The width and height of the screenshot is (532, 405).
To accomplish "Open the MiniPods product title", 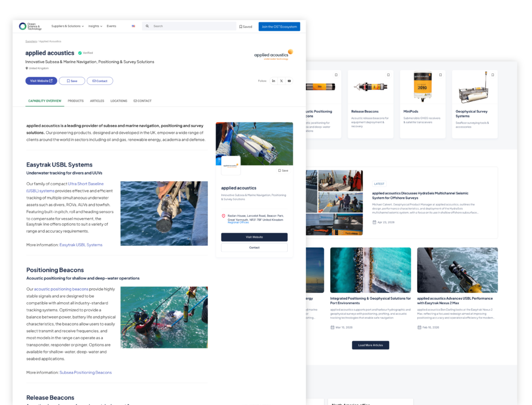I will click(x=411, y=111).
